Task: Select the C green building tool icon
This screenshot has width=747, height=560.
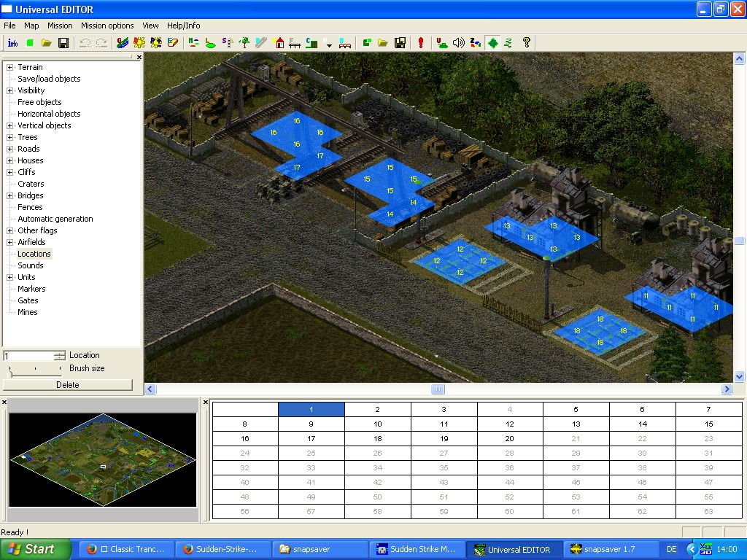Action: tap(311, 43)
